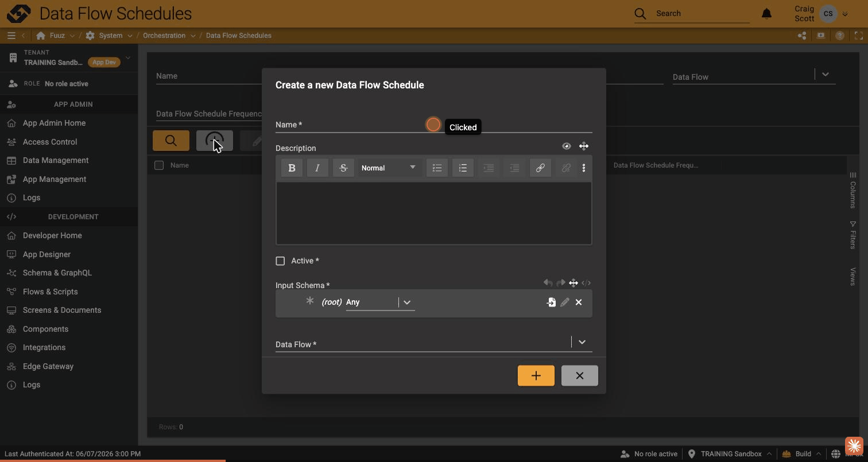Screen dimensions: 868x462
Task: Import schema using the file import icon
Action: tap(551, 302)
